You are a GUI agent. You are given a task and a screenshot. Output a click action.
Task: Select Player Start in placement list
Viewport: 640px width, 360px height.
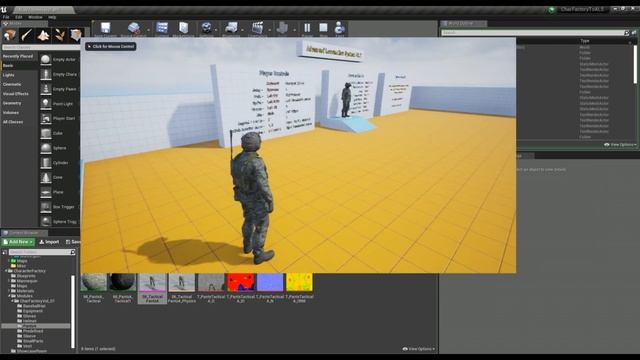pos(60,118)
